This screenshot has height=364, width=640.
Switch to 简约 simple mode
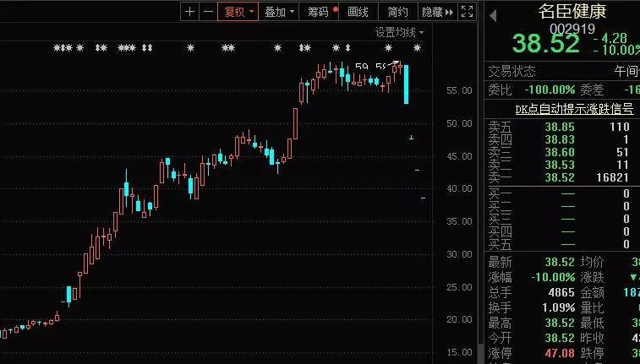(398, 12)
